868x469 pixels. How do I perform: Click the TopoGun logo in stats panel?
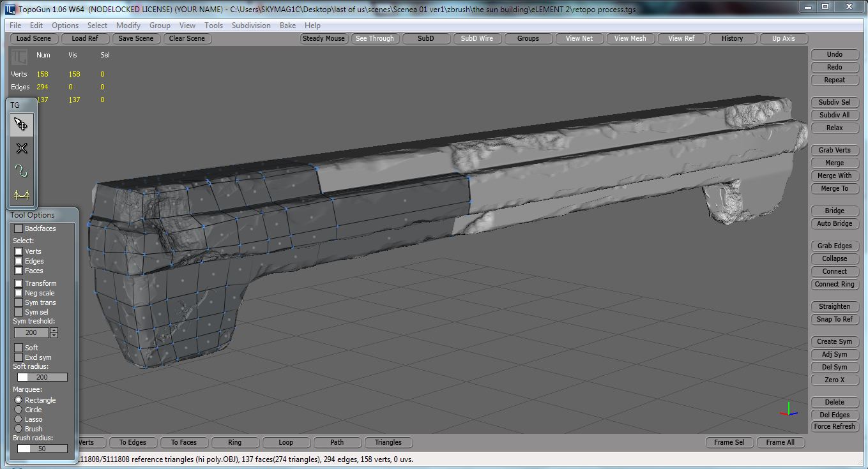[19, 56]
